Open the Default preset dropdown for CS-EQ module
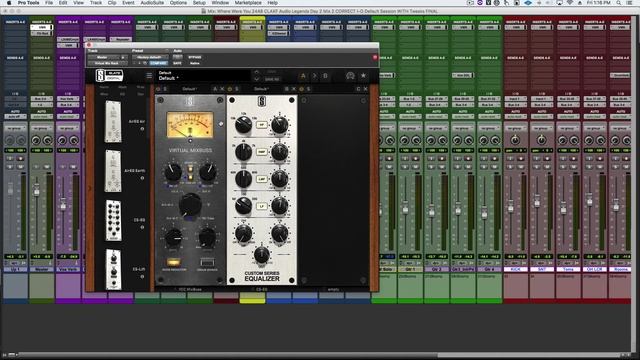The image size is (640, 360). point(261,89)
